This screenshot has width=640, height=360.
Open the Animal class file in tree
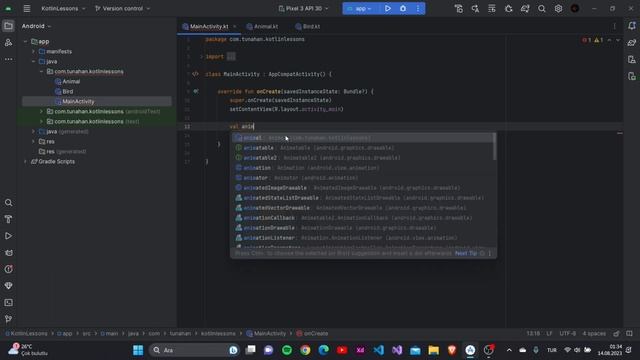[71, 82]
